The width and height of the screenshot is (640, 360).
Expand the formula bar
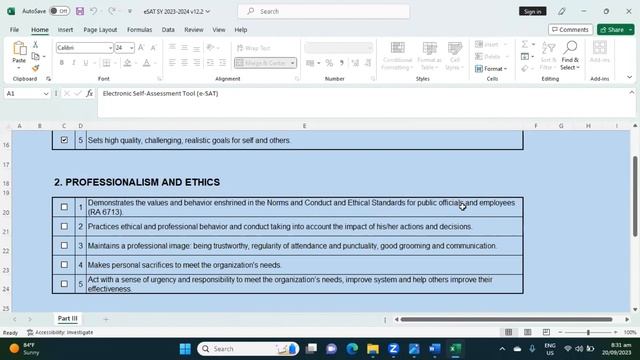point(631,93)
